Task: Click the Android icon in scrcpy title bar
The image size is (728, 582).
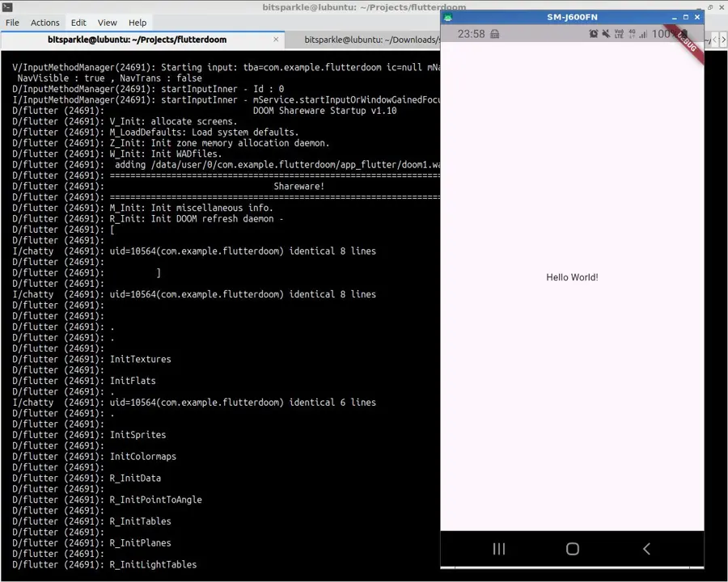Action: click(448, 17)
